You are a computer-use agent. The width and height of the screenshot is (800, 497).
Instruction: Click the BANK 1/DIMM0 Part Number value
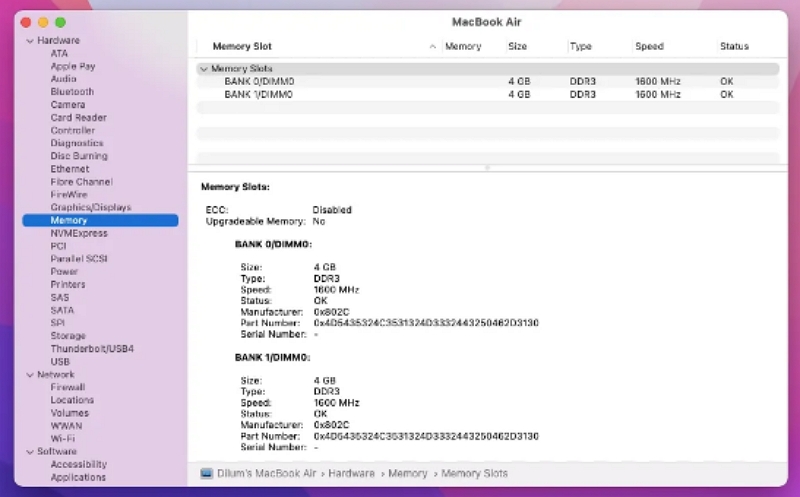tap(426, 436)
